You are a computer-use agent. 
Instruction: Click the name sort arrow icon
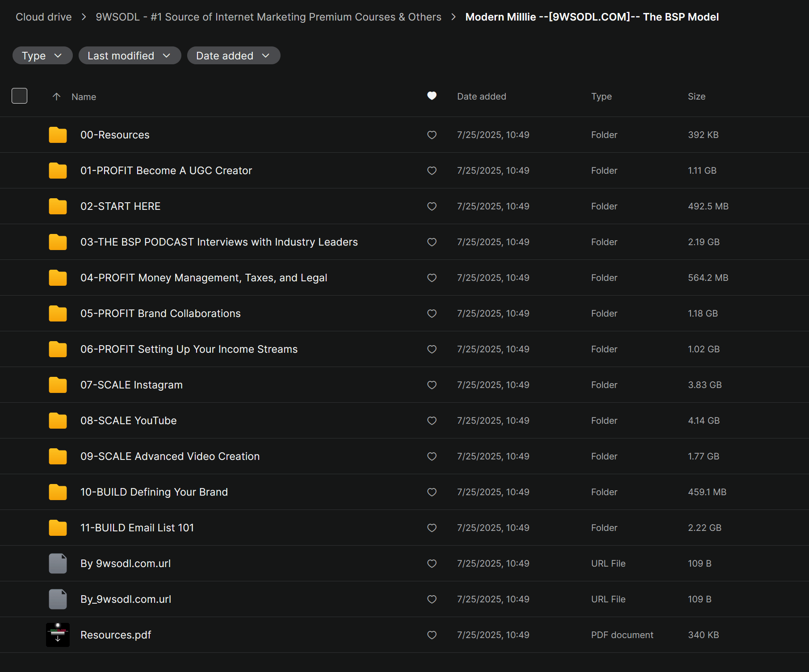pyautogui.click(x=56, y=96)
